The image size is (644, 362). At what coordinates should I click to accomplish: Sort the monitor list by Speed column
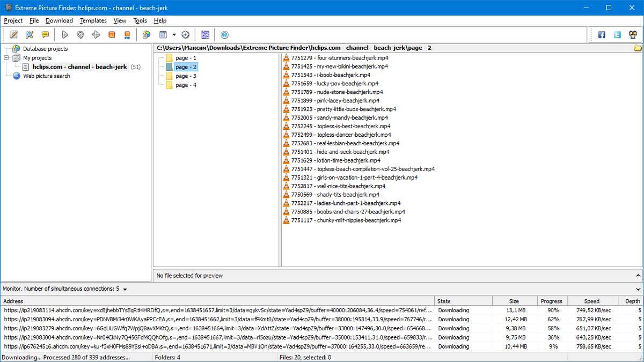592,301
